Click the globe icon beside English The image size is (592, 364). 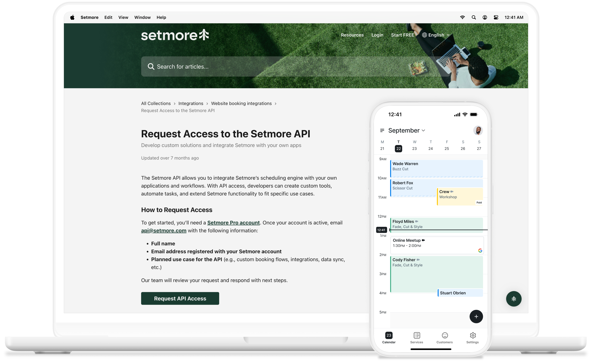pyautogui.click(x=424, y=35)
